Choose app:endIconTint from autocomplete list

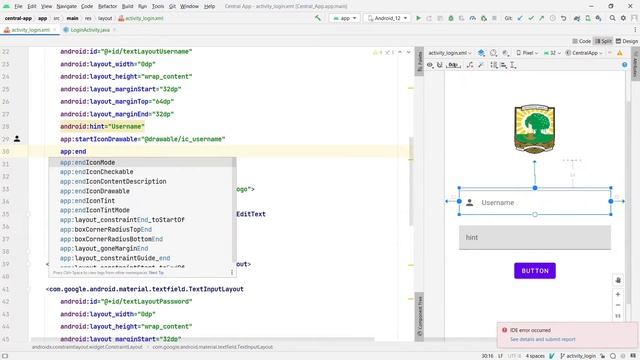(x=141, y=200)
